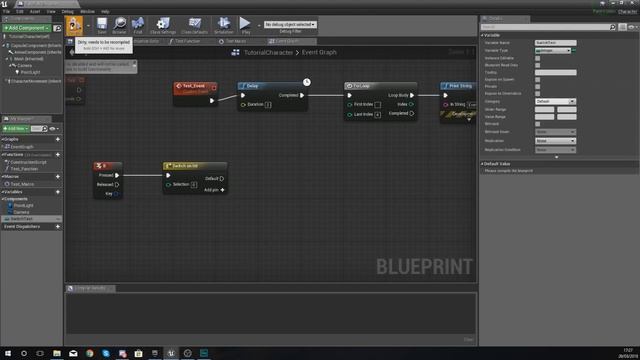Click the Compile blueprint toolbar icon
The width and height of the screenshot is (640, 360).
coord(75,25)
